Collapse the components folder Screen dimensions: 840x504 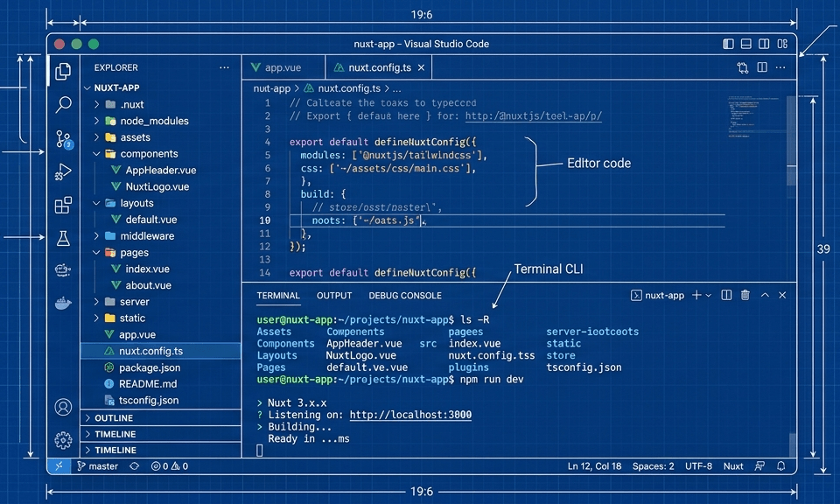tap(96, 154)
